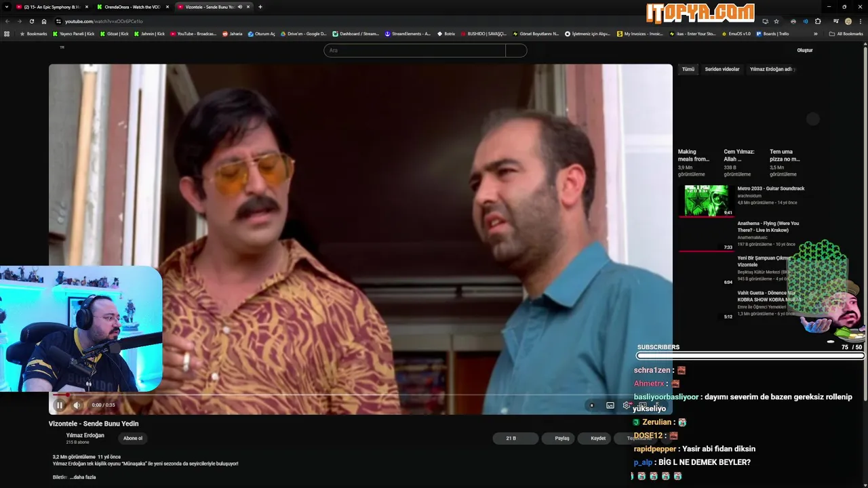Open the apps grid in the bookmarks bar
This screenshot has height=488, width=868.
pyautogui.click(x=7, y=34)
